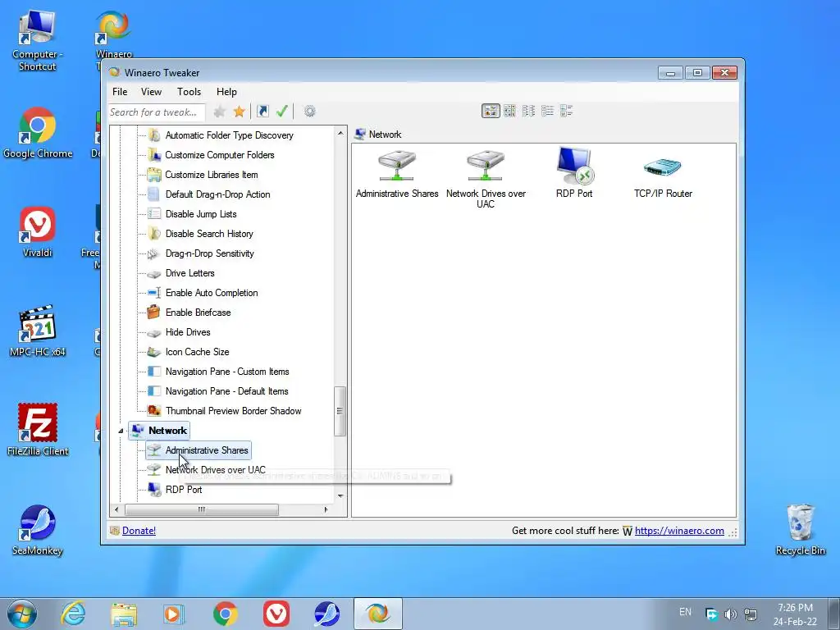Image resolution: width=840 pixels, height=630 pixels.
Task: Click the tree vertical scrollbar thumb
Action: (x=340, y=411)
